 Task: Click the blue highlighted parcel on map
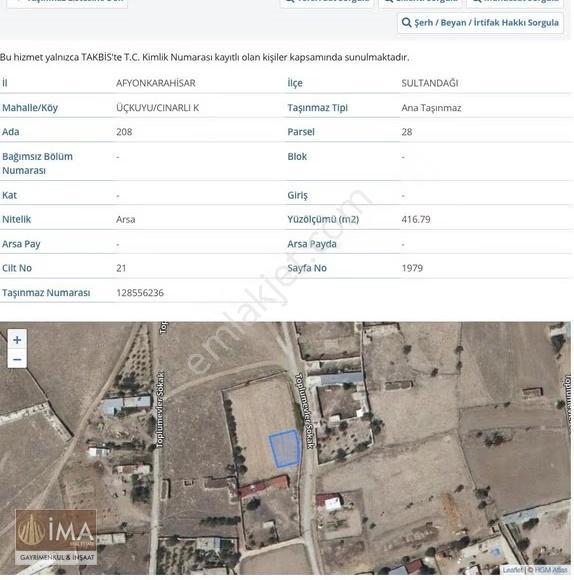coord(285,448)
